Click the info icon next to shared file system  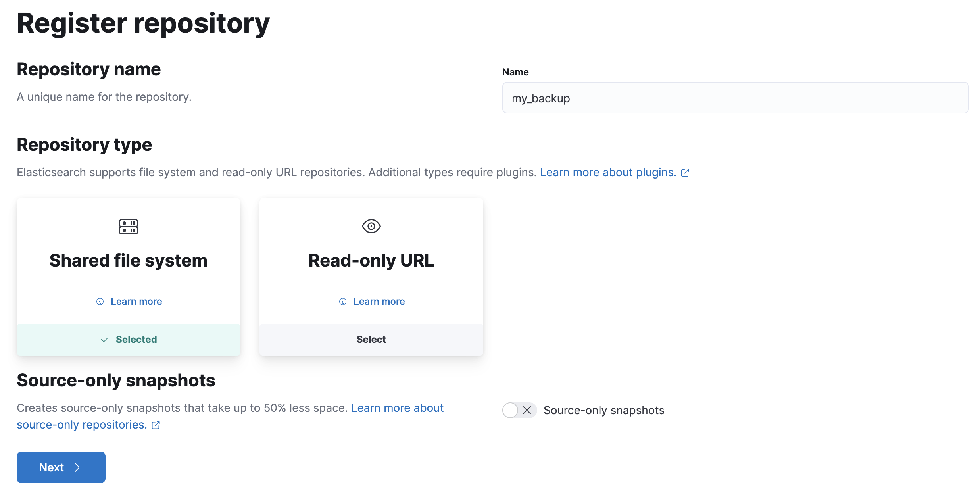click(x=100, y=301)
